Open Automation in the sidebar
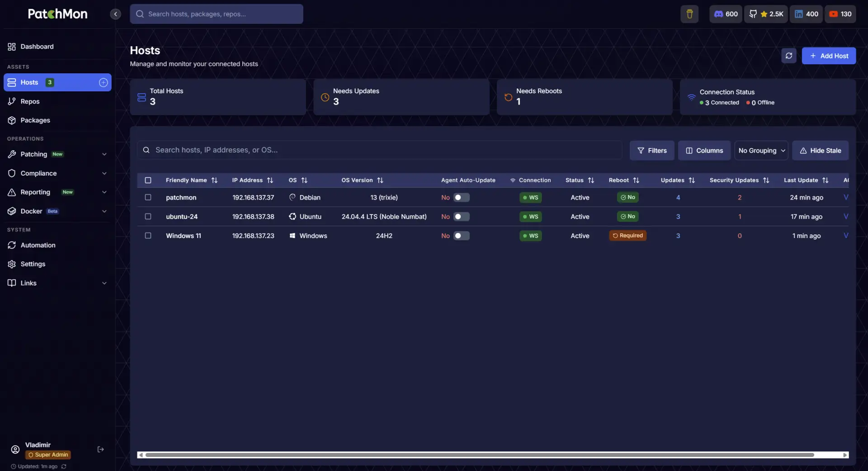The width and height of the screenshot is (868, 471). pos(57,245)
